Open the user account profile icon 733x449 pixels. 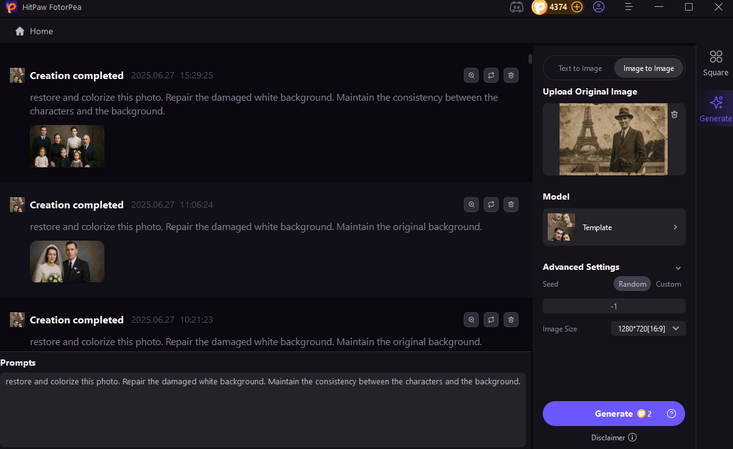pos(599,7)
